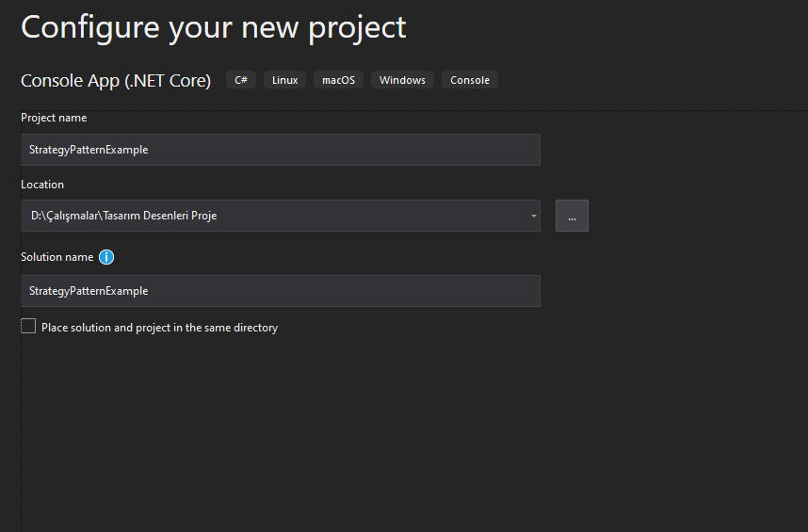Click the Location path D:\Çalışmalar combo box

[281, 216]
